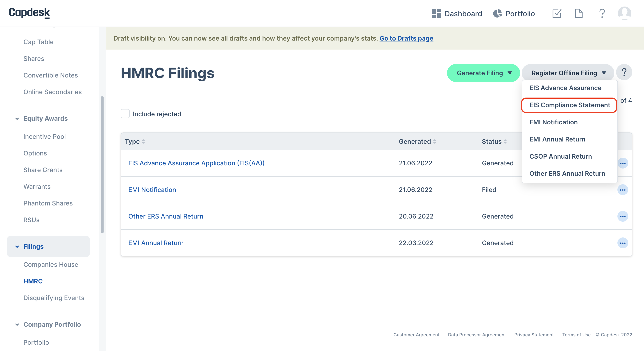This screenshot has width=644, height=351.
Task: Click the HMRC Filings help question button
Action: click(x=624, y=73)
